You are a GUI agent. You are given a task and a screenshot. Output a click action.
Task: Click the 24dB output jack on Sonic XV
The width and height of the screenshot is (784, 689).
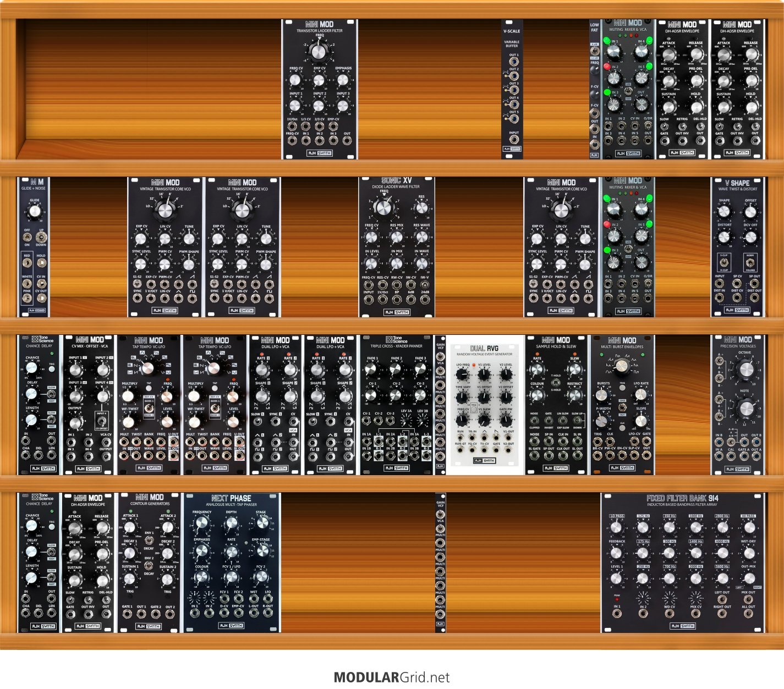[425, 300]
